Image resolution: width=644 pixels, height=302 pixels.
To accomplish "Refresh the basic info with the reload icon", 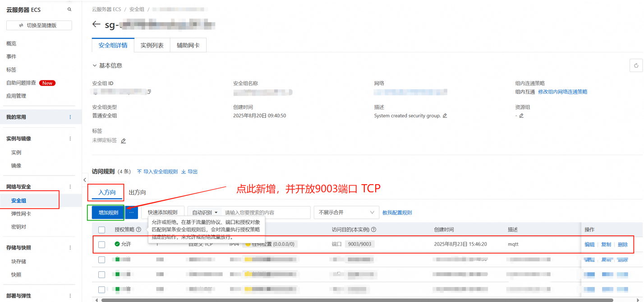I will (636, 65).
